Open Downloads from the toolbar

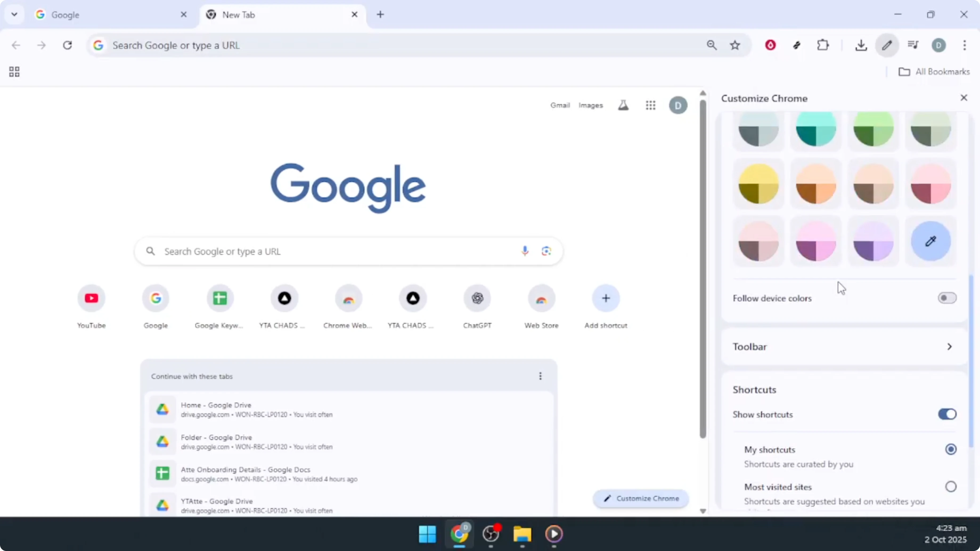(861, 45)
